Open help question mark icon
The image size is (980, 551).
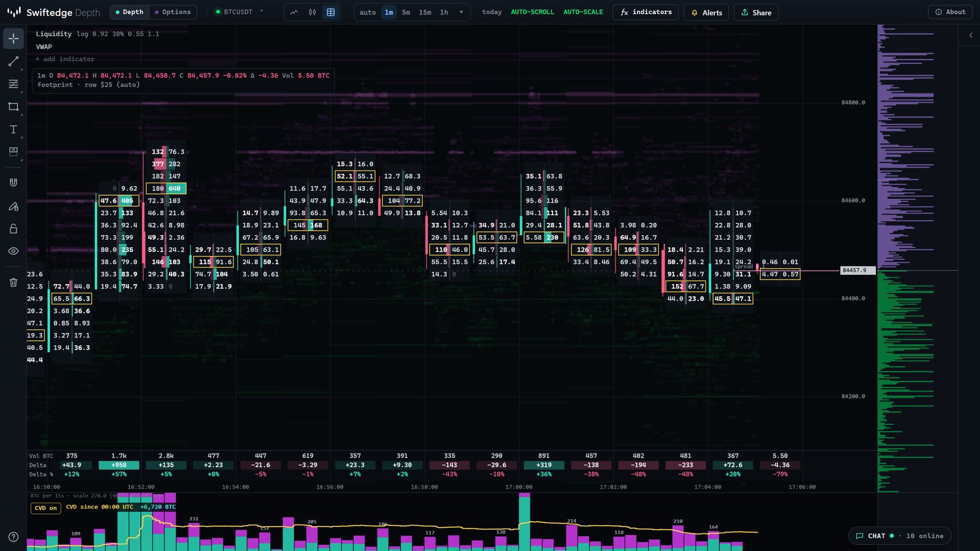pyautogui.click(x=13, y=537)
